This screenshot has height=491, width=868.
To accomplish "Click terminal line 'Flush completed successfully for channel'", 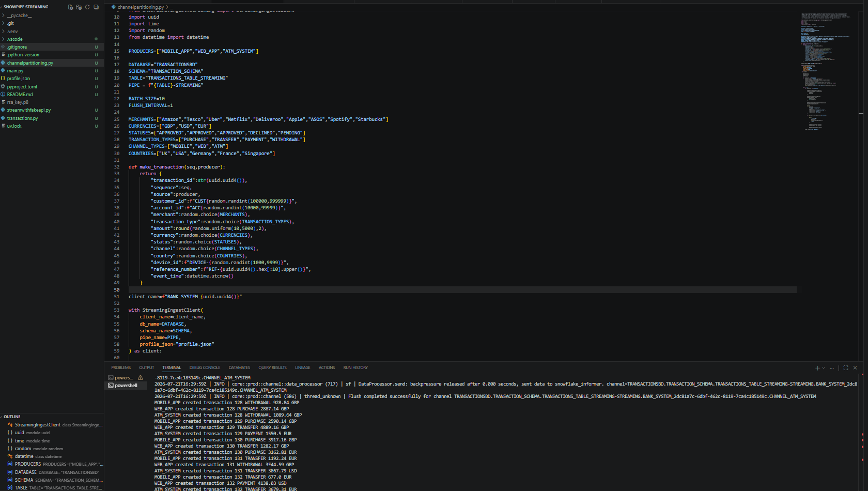I will [x=485, y=396].
